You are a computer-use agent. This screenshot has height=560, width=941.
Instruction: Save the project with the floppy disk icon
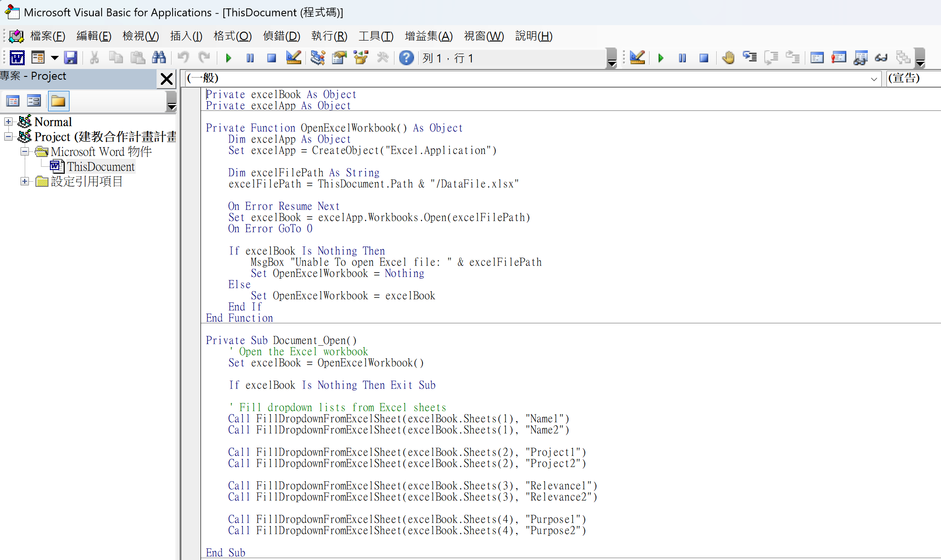tap(70, 58)
